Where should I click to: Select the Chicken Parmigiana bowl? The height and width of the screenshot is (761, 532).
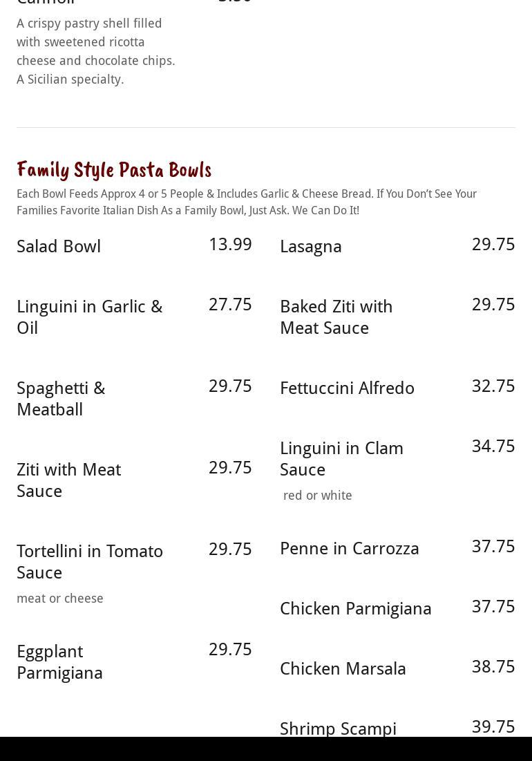tap(356, 609)
